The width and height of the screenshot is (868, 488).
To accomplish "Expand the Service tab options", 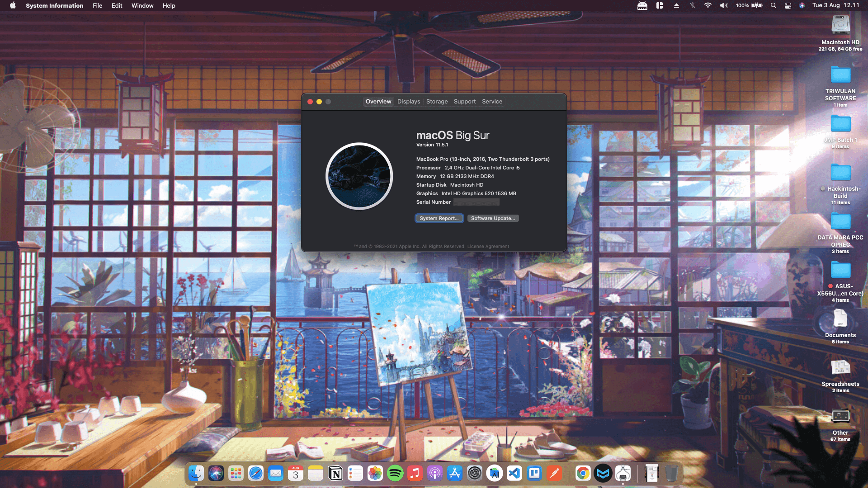I will [x=492, y=101].
